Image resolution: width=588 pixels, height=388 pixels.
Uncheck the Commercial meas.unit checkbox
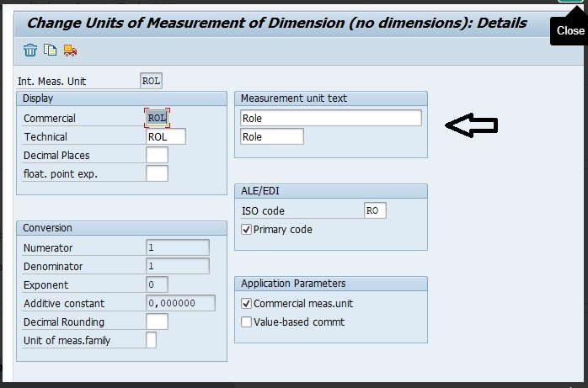[x=247, y=304]
